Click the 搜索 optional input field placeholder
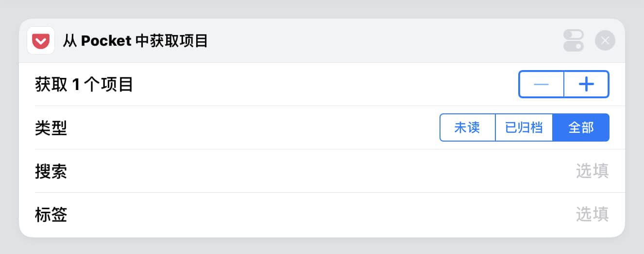644x254 pixels. pos(592,171)
